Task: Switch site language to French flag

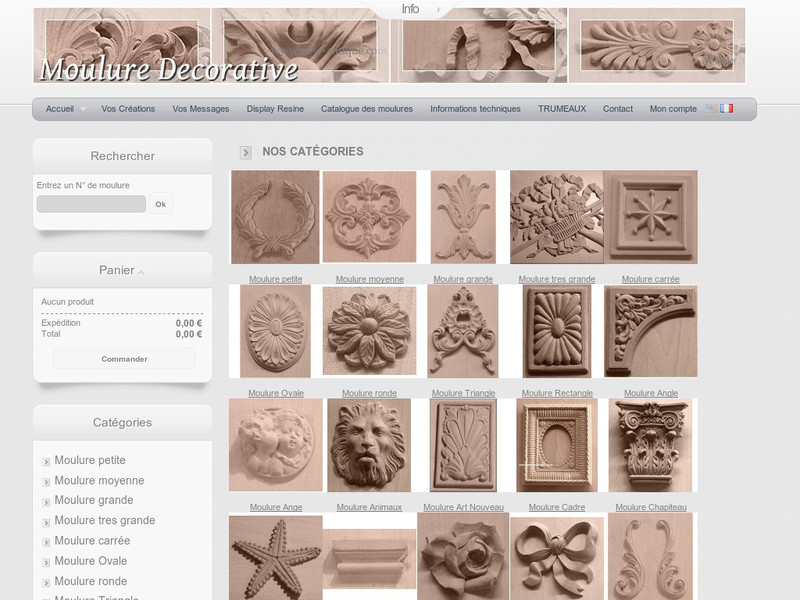Action: click(727, 108)
